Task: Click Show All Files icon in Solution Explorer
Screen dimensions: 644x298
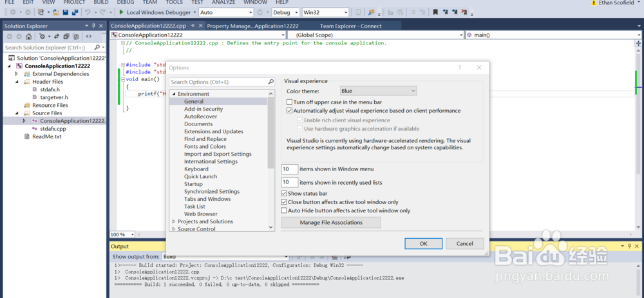Action: pos(75,37)
